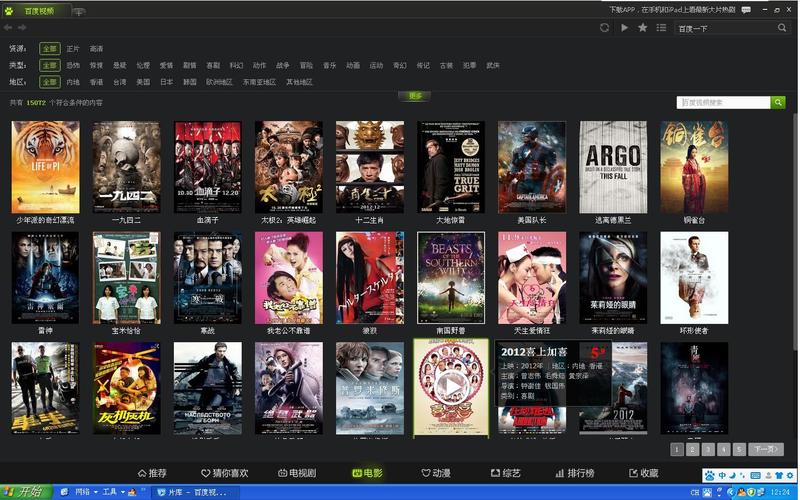Expand filters with the green 更多 button
Image resolution: width=800 pixels, height=500 pixels.
[415, 96]
